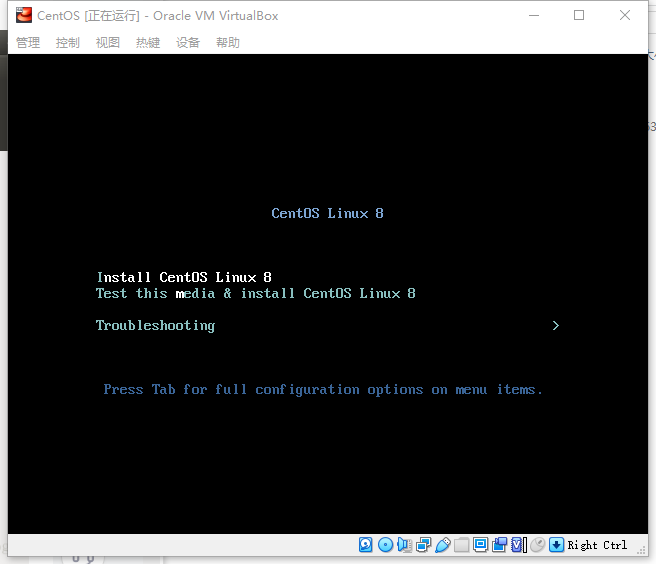This screenshot has height=564, width=656.
Task: Click the optical disc drive status icon
Action: pyautogui.click(x=385, y=545)
